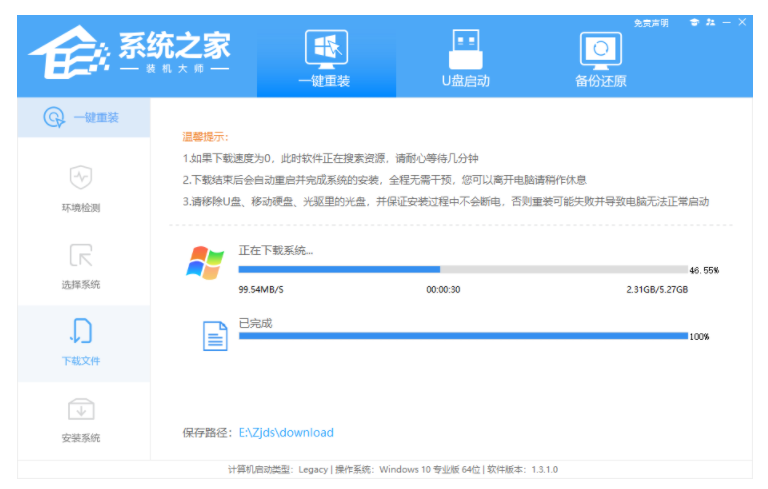Minimize the 系统之家 window
The height and width of the screenshot is (489, 768).
click(x=726, y=23)
